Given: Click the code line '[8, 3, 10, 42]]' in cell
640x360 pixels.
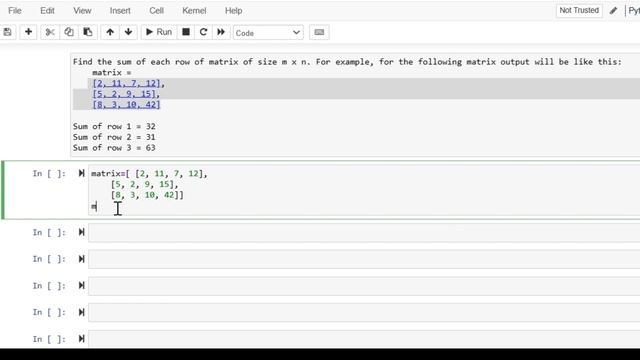Looking at the screenshot, I should point(147,195).
